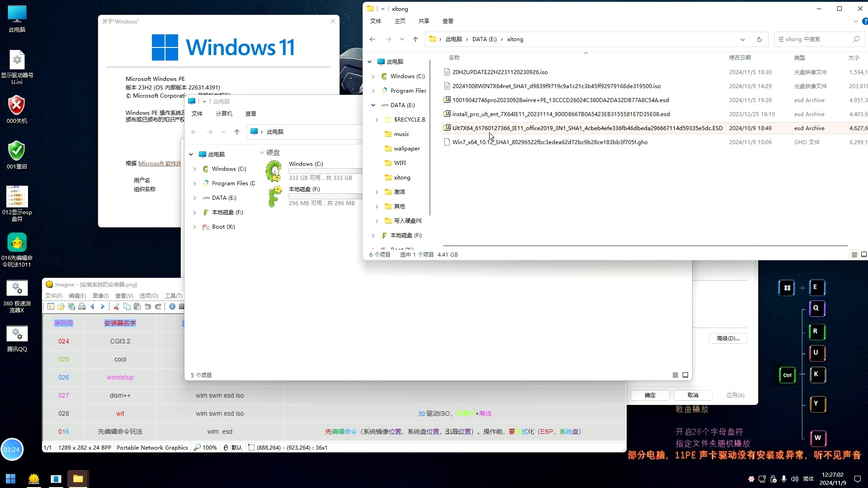Click the blue next image arrow

[103, 307]
